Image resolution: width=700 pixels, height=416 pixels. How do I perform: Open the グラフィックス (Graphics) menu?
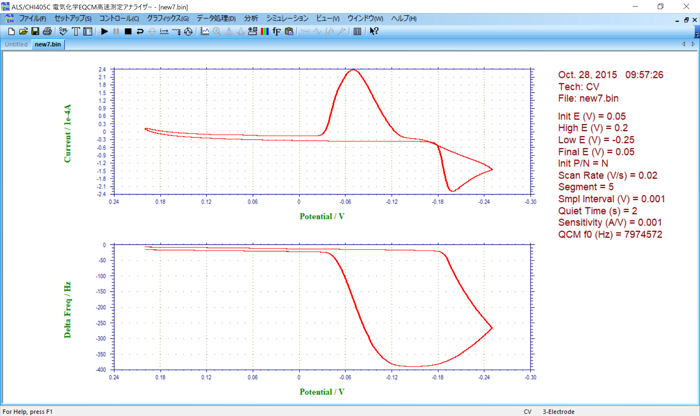167,18
